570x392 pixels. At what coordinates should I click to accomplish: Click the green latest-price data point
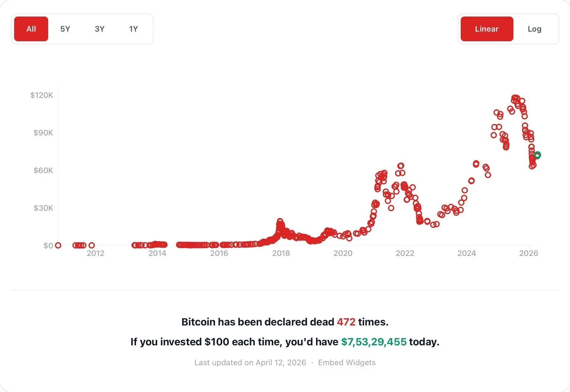click(537, 155)
